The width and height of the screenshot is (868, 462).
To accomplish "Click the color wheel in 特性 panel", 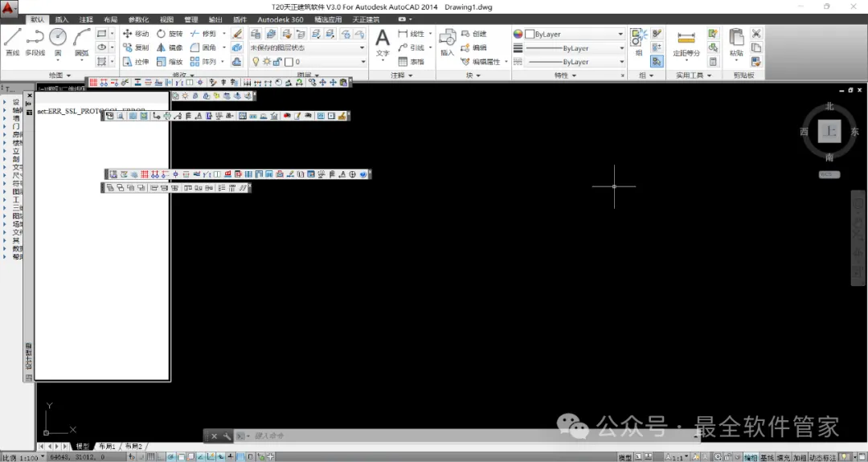I will pos(518,34).
